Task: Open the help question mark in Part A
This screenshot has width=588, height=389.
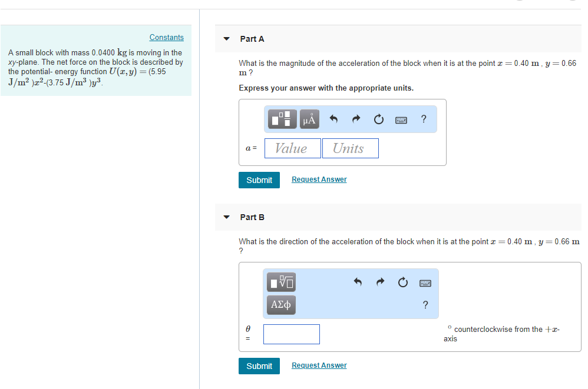Action: tap(424, 119)
